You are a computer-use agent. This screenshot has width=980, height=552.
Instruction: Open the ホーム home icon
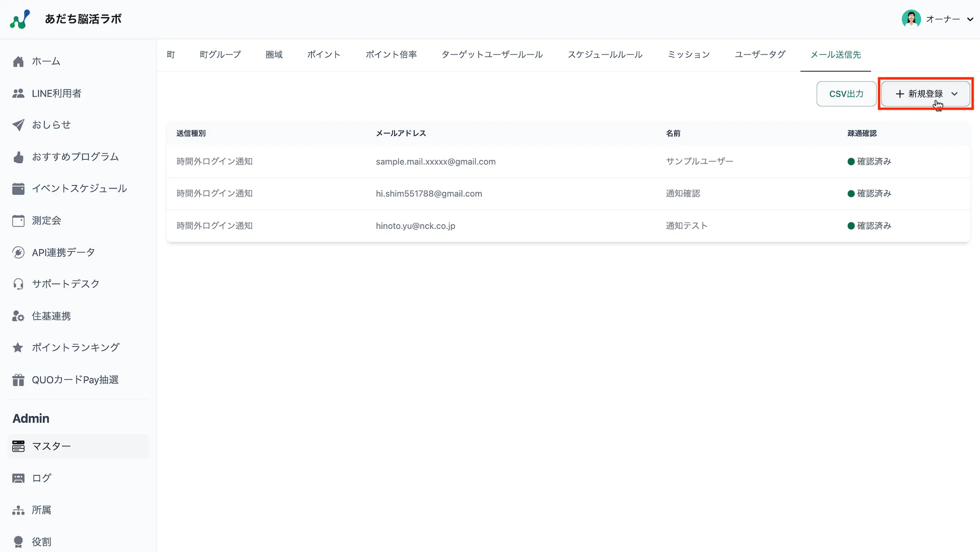[18, 61]
